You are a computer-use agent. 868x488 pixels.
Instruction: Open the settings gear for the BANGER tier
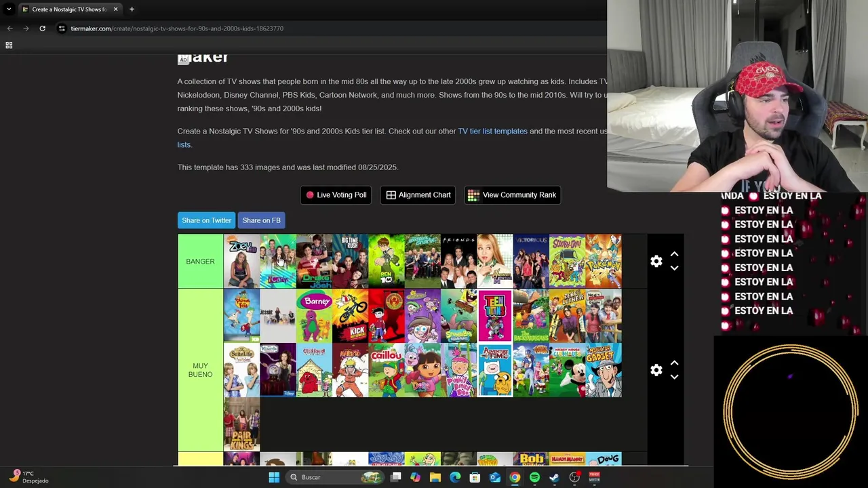(x=656, y=262)
